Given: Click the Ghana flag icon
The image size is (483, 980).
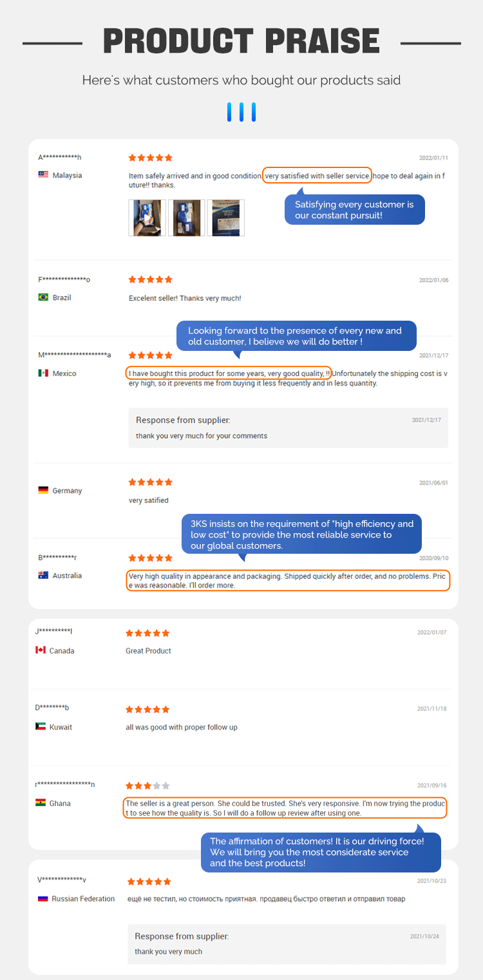Looking at the screenshot, I should click(41, 804).
